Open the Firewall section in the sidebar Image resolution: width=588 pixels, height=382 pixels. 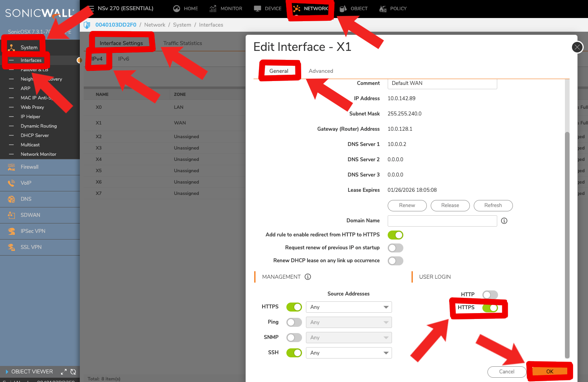click(x=29, y=167)
